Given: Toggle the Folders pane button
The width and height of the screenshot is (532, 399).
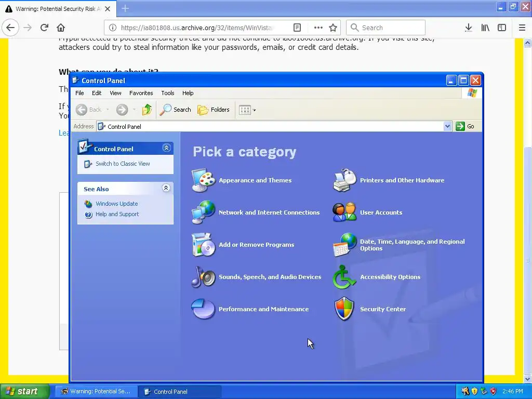Looking at the screenshot, I should [x=214, y=110].
